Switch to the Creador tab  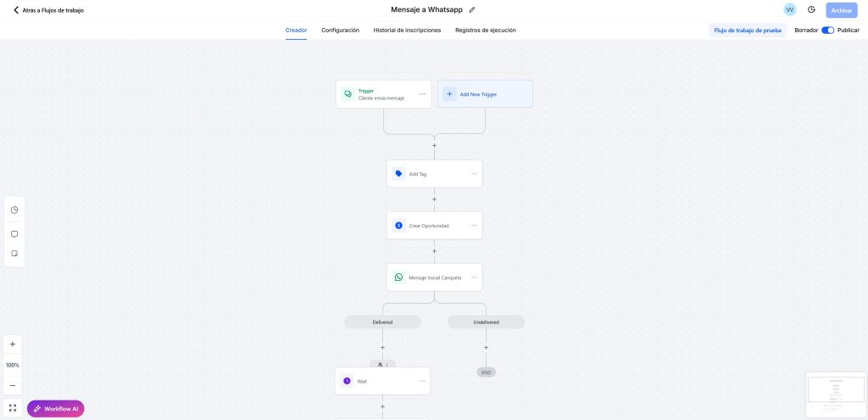(296, 31)
